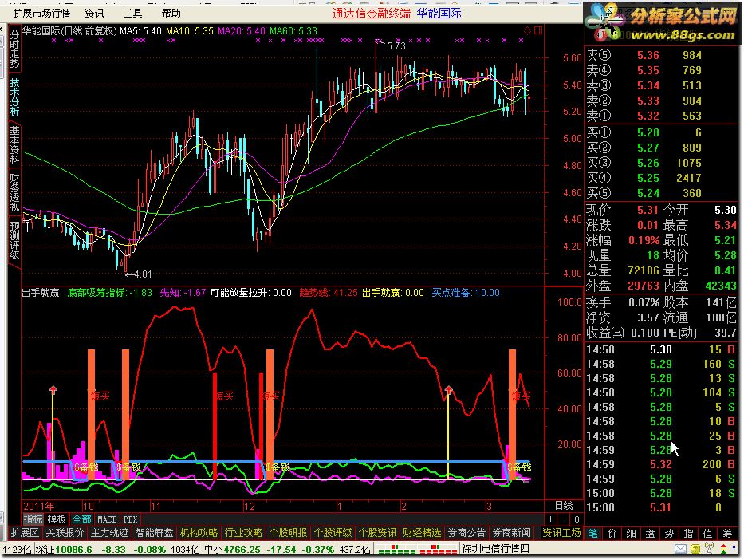744x560 pixels.
Task: Switch to the MACD indicator tab
Action: point(107,519)
